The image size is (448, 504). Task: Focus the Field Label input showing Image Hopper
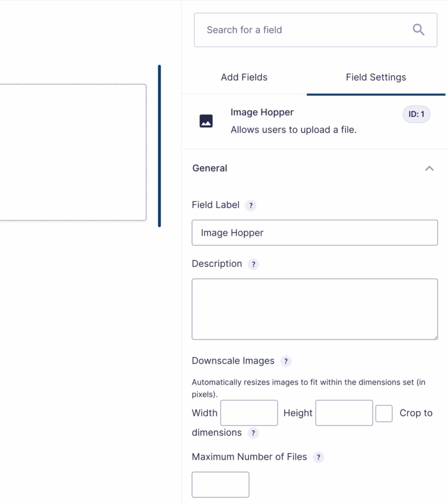[314, 232]
